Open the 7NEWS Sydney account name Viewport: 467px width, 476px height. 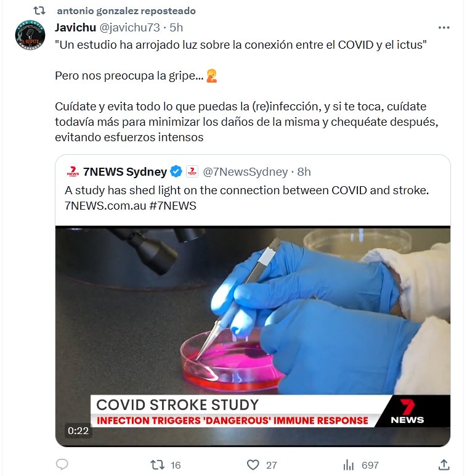pos(125,172)
